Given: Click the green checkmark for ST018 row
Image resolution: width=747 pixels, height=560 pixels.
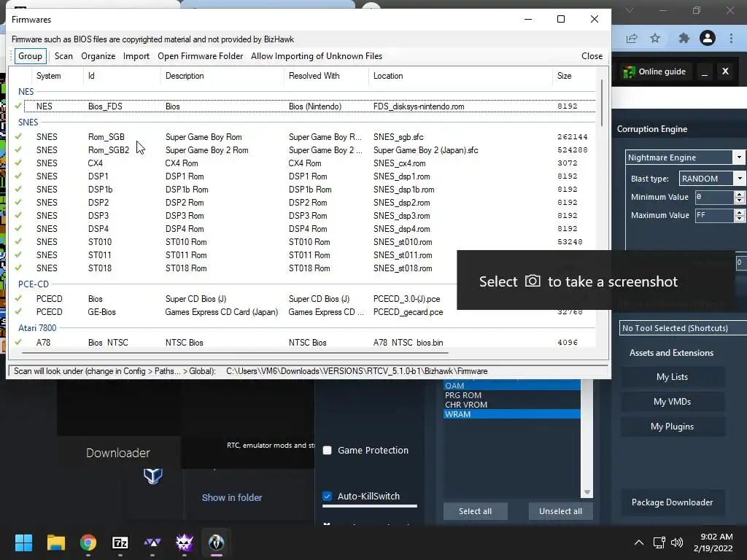Looking at the screenshot, I should click(x=18, y=268).
